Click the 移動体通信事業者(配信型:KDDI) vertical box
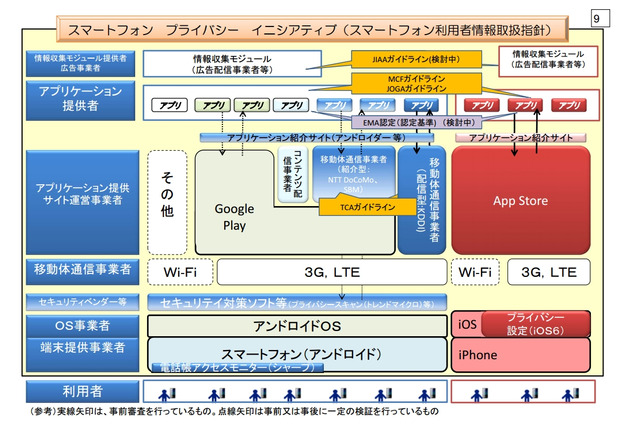The image size is (640, 426). click(422, 200)
